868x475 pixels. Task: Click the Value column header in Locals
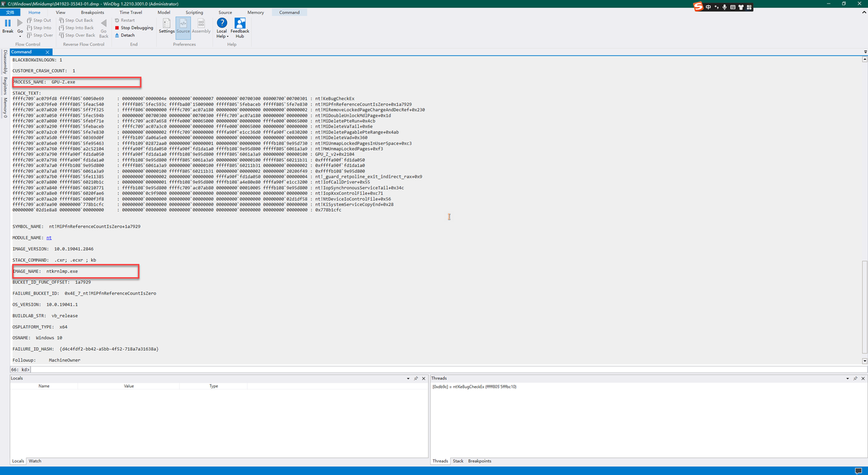point(129,386)
